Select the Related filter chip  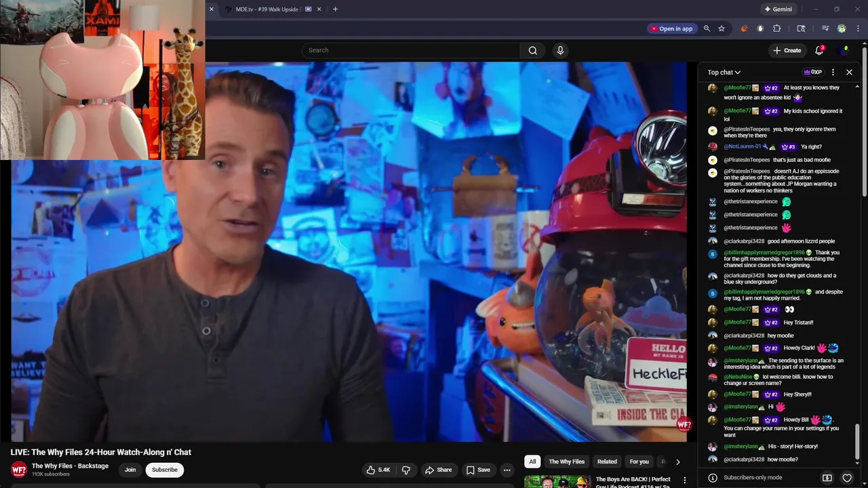coord(607,462)
